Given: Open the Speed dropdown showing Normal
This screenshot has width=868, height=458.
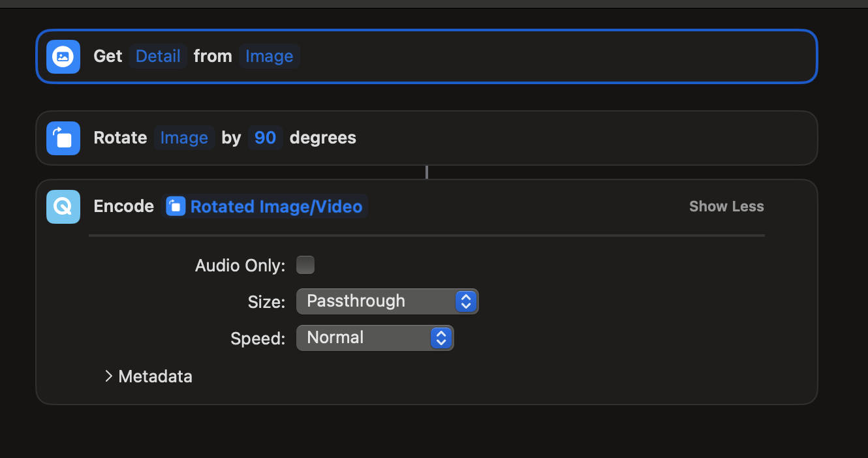Looking at the screenshot, I should point(375,338).
